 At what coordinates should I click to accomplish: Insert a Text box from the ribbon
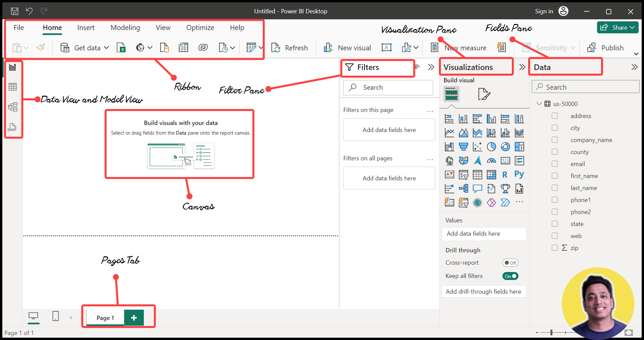click(x=387, y=48)
